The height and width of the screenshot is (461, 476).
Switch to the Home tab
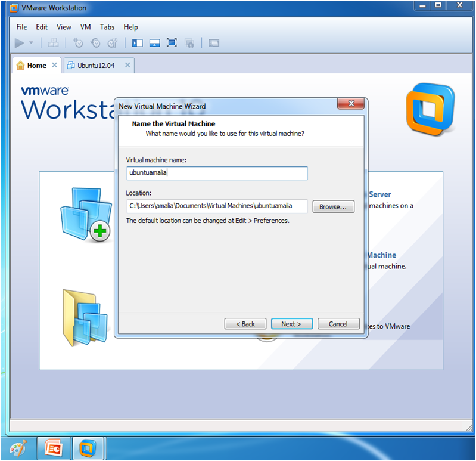click(37, 66)
